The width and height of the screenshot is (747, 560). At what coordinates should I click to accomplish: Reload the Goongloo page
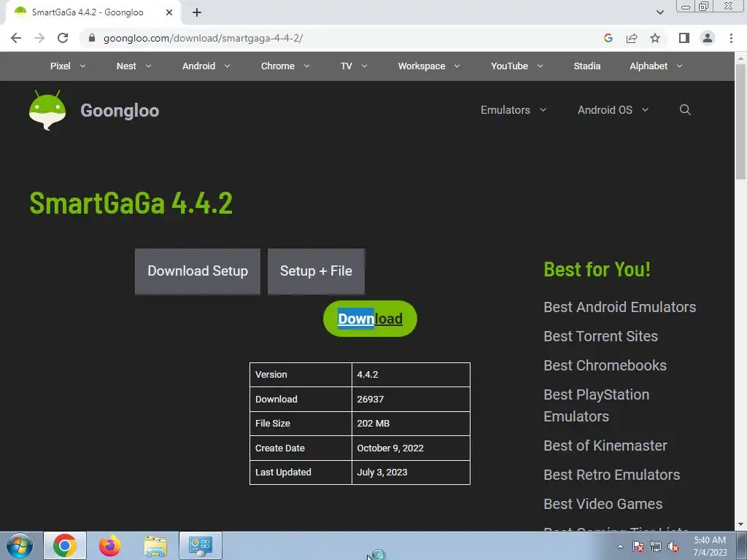point(63,38)
